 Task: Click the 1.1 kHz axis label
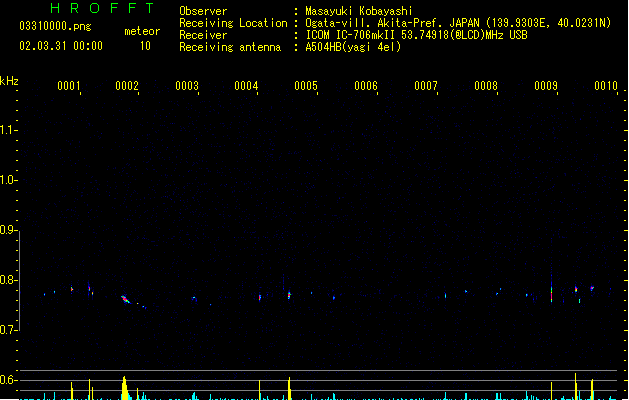pyautogui.click(x=7, y=130)
